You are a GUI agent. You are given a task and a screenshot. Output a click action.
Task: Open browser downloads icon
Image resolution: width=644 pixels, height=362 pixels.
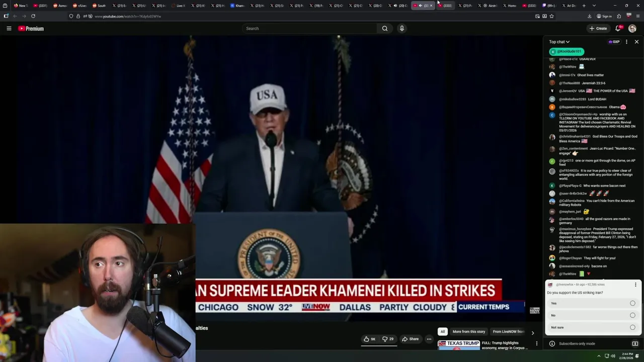[590, 16]
